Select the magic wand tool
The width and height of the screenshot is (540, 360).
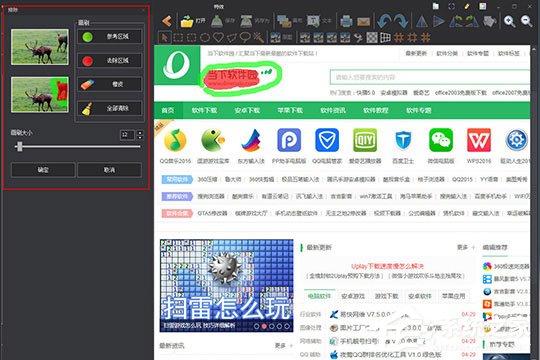pos(258,37)
